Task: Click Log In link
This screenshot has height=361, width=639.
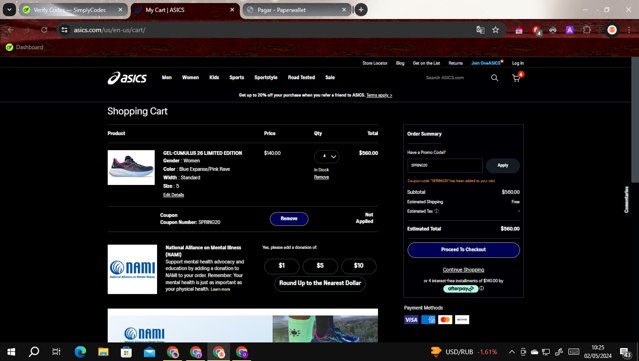Action: coord(518,63)
